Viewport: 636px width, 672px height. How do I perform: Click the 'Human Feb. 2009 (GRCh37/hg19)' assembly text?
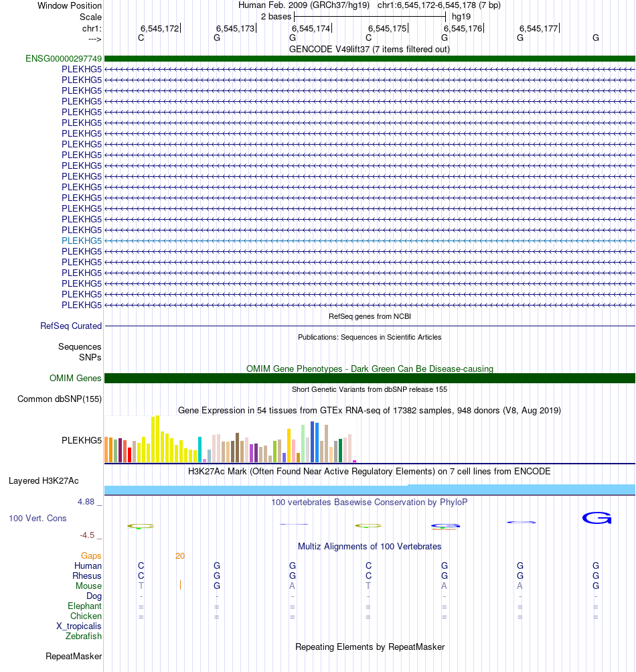tap(304, 5)
